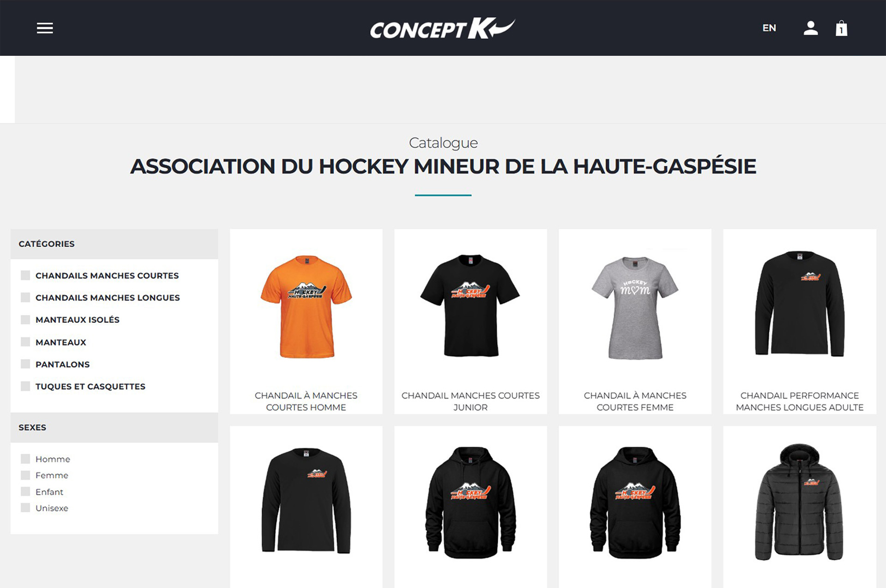The width and height of the screenshot is (886, 588).
Task: Tick the Enfant filter checkbox
Action: pyautogui.click(x=25, y=492)
